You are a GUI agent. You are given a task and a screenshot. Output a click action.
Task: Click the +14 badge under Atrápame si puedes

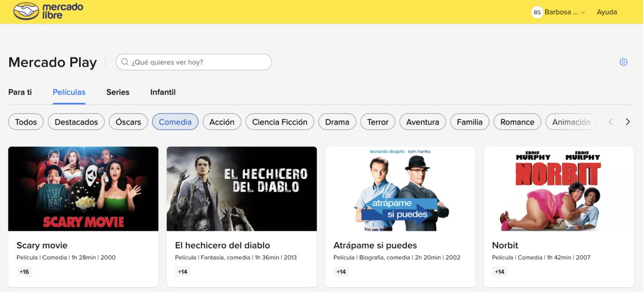coord(341,272)
